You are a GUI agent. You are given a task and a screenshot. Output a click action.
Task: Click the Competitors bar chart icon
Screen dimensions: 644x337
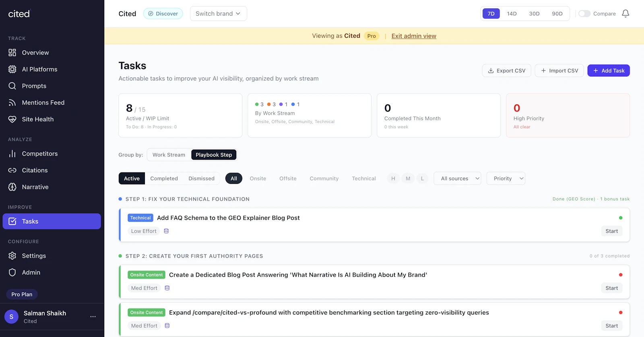coord(12,154)
